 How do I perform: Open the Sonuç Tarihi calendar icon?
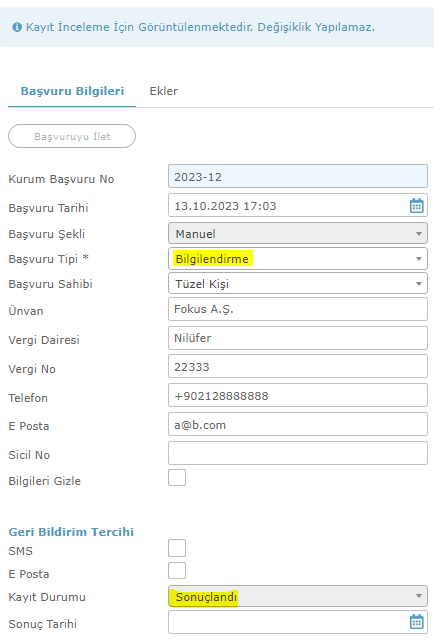click(x=416, y=622)
